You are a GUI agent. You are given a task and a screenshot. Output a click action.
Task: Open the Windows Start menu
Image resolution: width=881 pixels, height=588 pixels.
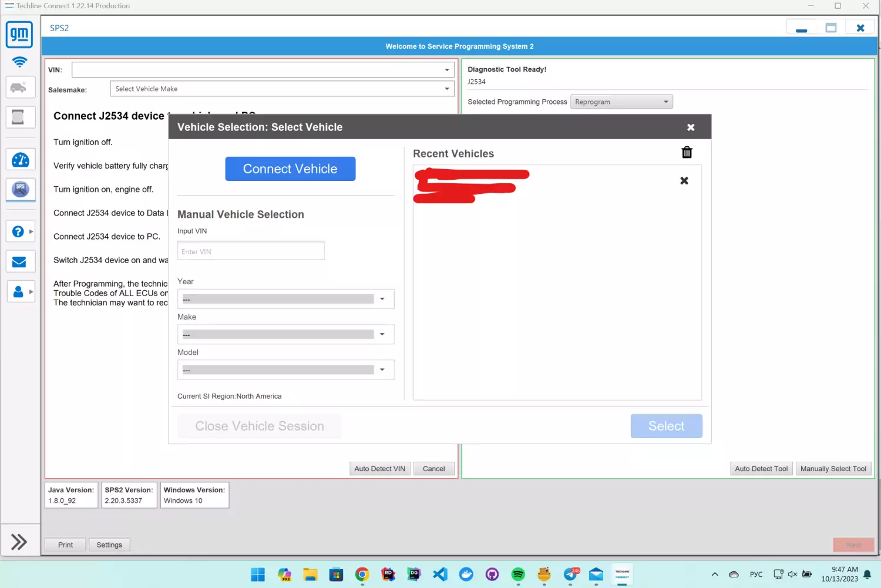pyautogui.click(x=258, y=574)
